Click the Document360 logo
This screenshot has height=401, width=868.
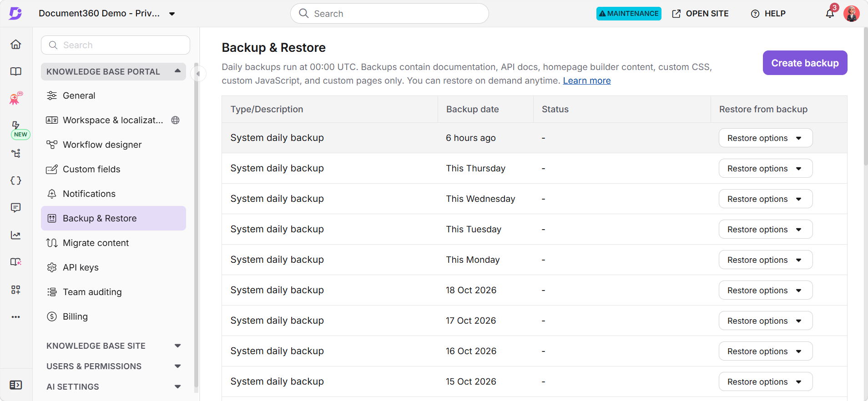[x=15, y=13]
